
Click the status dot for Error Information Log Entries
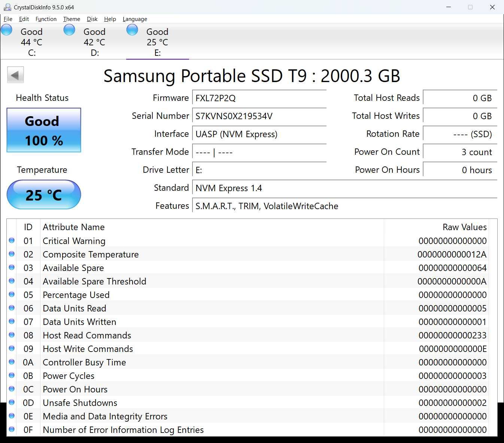point(12,429)
